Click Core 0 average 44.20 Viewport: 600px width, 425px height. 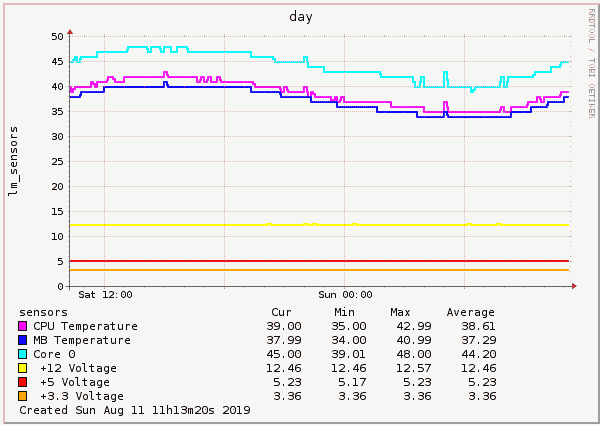coord(479,354)
